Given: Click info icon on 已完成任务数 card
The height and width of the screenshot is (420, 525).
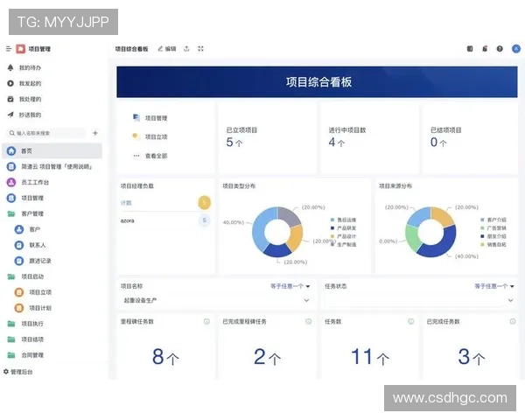Looking at the screenshot, I should pyautogui.click(x=513, y=321).
